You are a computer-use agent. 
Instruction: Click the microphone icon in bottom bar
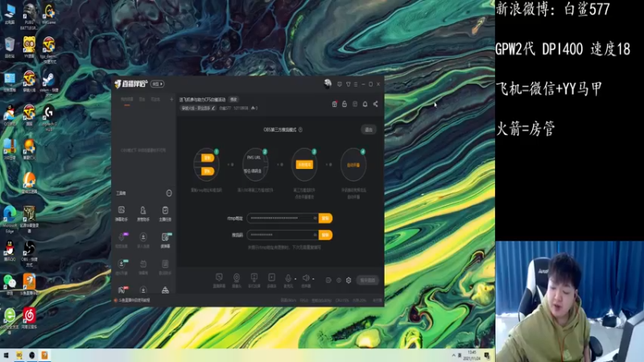click(x=288, y=278)
